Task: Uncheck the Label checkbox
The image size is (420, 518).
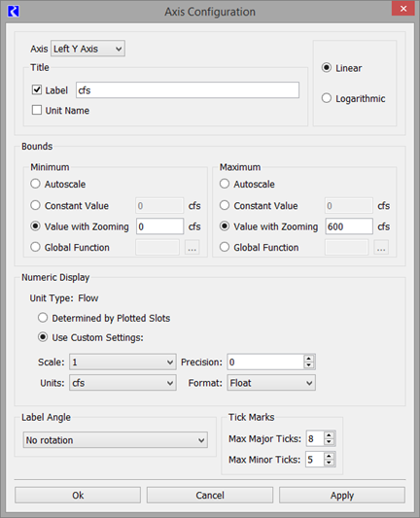Action: (x=37, y=89)
